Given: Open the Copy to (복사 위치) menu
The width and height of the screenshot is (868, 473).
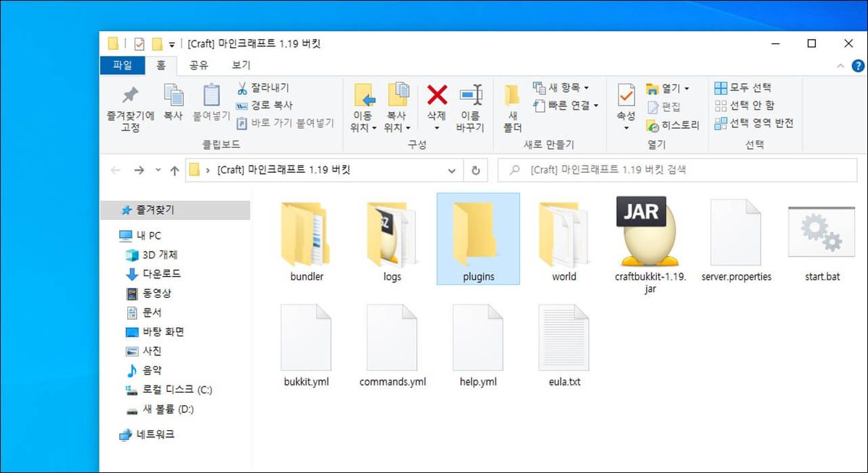Looking at the screenshot, I should point(398,122).
